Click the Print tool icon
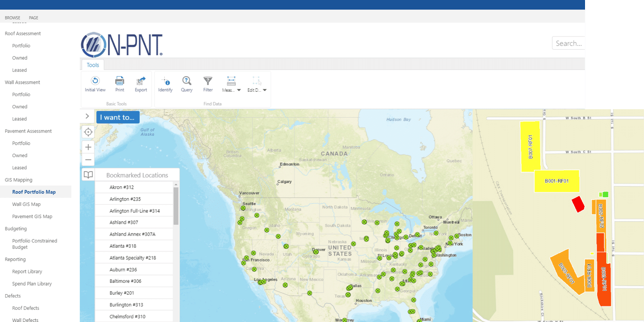 point(119,81)
